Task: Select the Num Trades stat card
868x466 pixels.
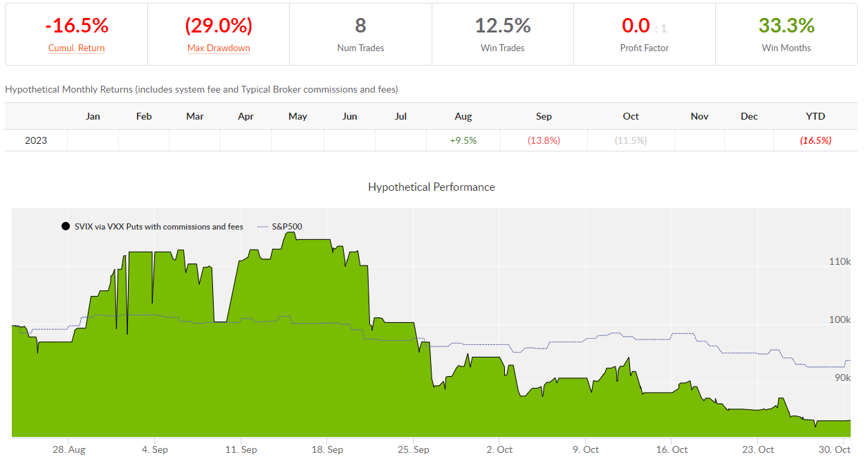Action: coord(360,35)
